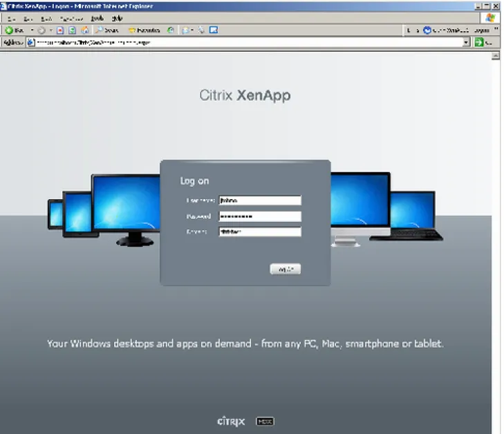This screenshot has height=434, width=504.
Task: Click the page icon in Address bar
Action: 31,42
